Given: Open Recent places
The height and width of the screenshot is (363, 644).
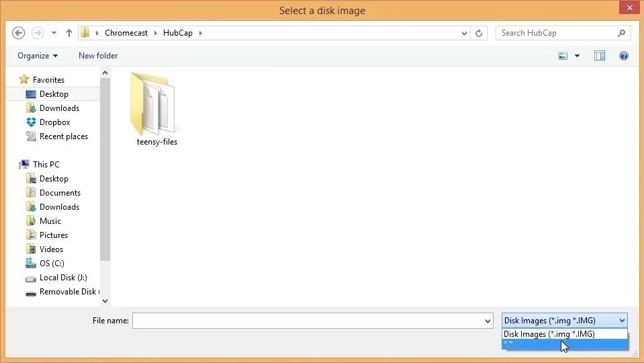Looking at the screenshot, I should click(64, 136).
